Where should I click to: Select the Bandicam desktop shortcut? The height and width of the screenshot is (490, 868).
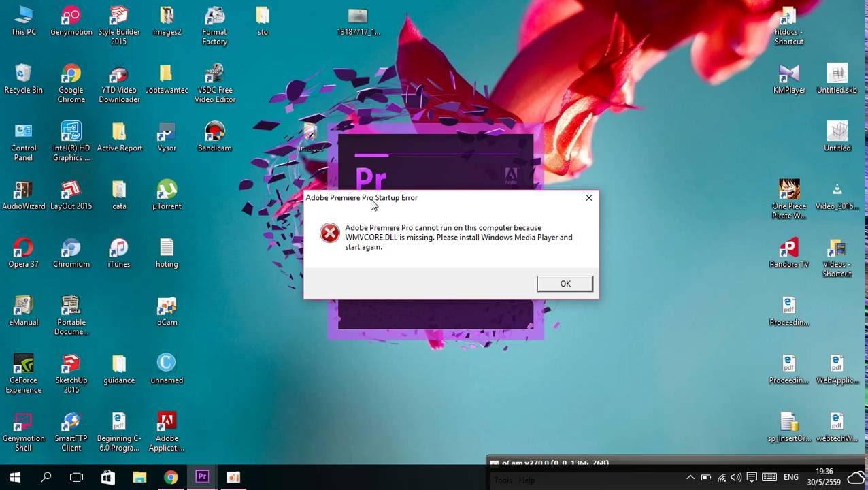(214, 137)
